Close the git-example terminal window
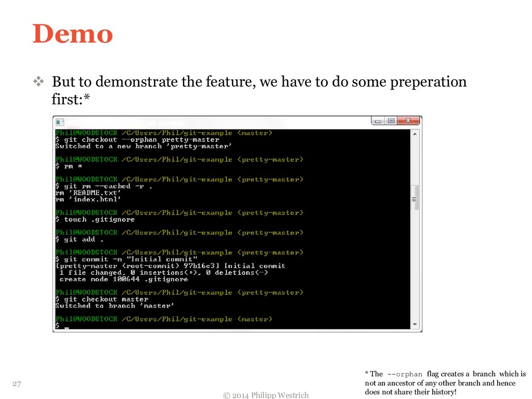This screenshot has height=399, width=532. (408, 121)
